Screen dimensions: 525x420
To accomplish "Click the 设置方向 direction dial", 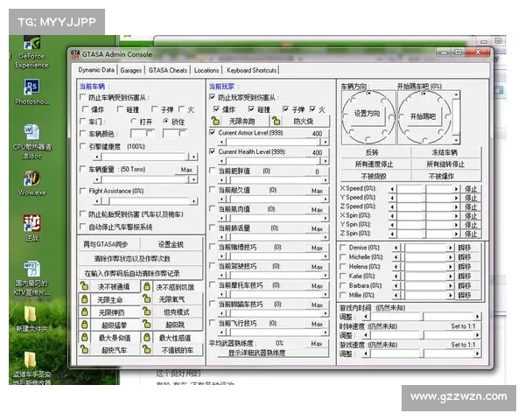I will pos(367,114).
